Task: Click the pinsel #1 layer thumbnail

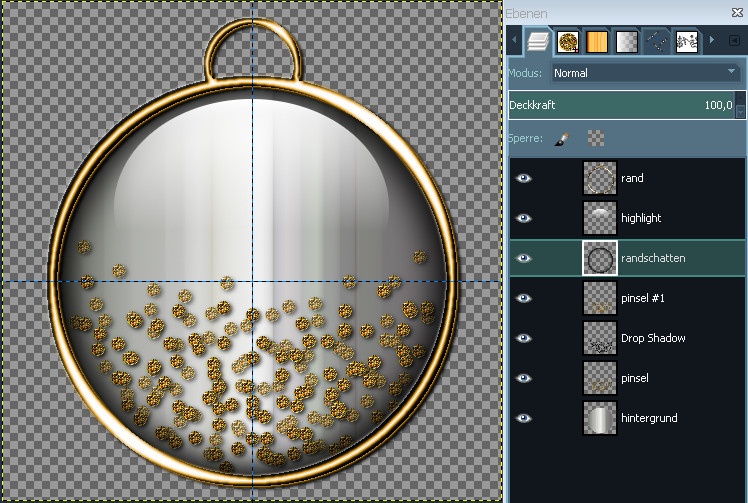Action: (599, 299)
